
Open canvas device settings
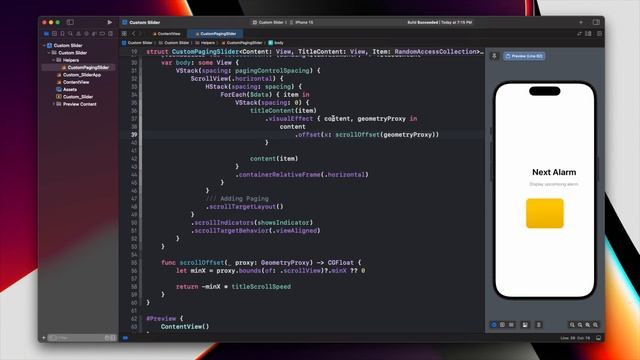pos(525,325)
